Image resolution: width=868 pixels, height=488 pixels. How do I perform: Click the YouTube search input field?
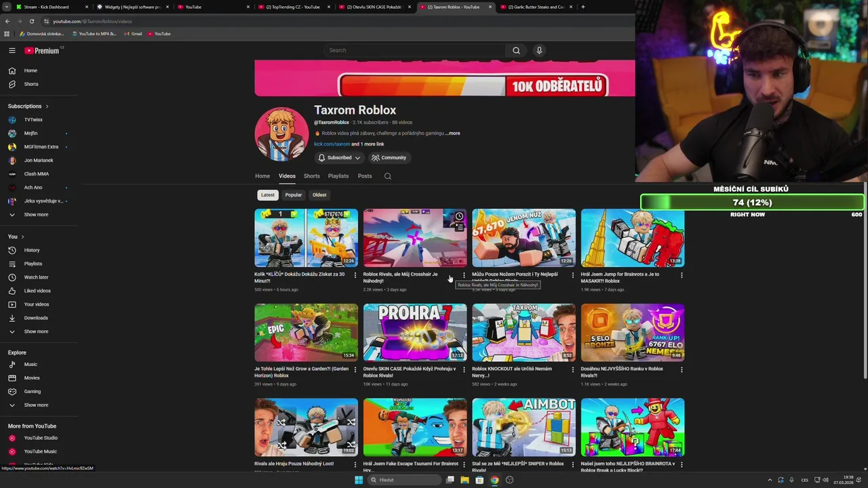(414, 50)
